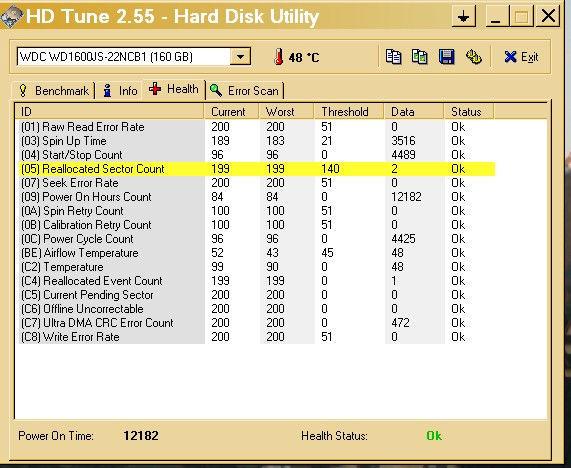Click data value 472 for CRC Error Count
This screenshot has height=468, width=571.
pos(400,323)
